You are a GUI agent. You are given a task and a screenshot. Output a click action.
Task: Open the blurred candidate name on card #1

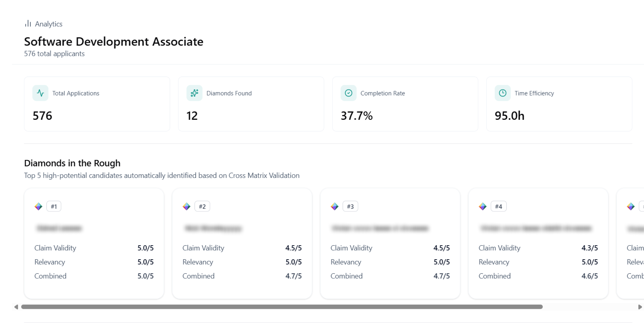[x=59, y=228]
